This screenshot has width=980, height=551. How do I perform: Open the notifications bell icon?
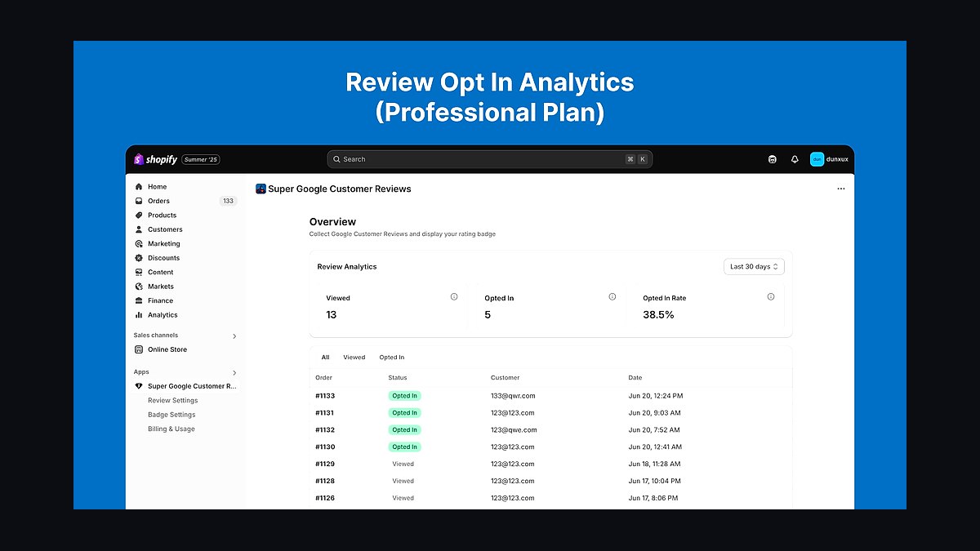tap(795, 159)
